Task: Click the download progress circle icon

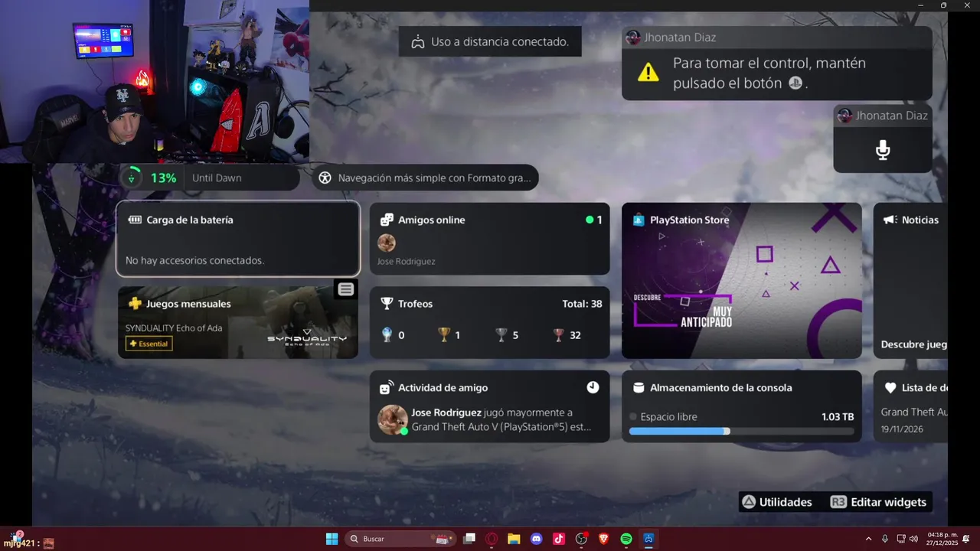Action: tap(132, 178)
